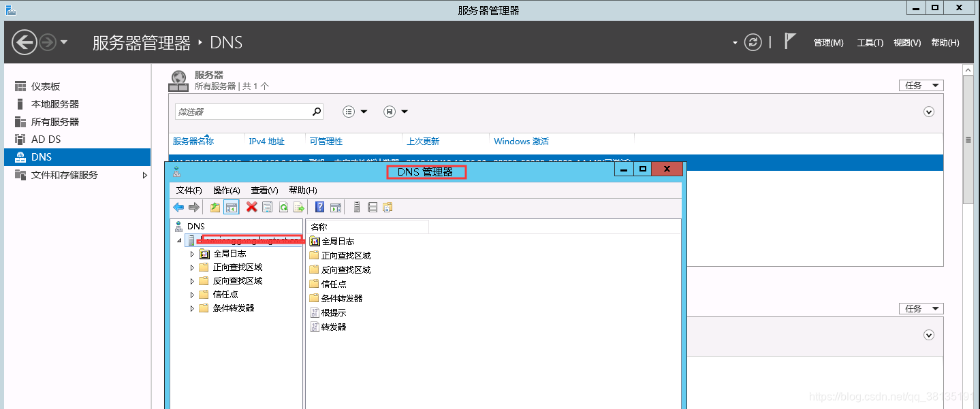Expand 条件转发器 in the DNS tree

point(192,308)
